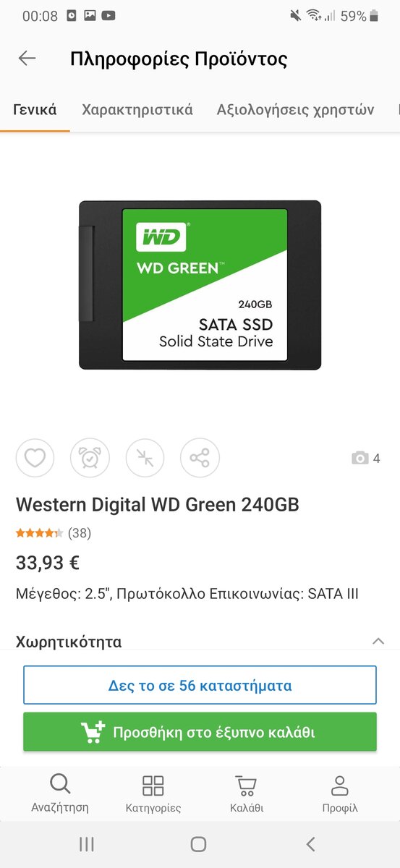Screen dimensions: 400x868
Task: Select the Γενικά tab
Action: click(x=35, y=110)
